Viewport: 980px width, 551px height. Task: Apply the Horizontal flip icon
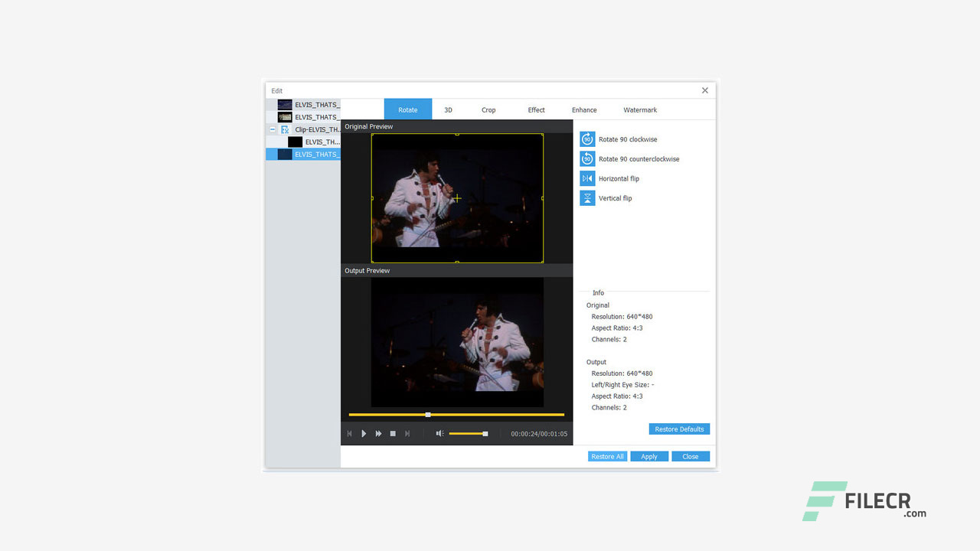[587, 178]
